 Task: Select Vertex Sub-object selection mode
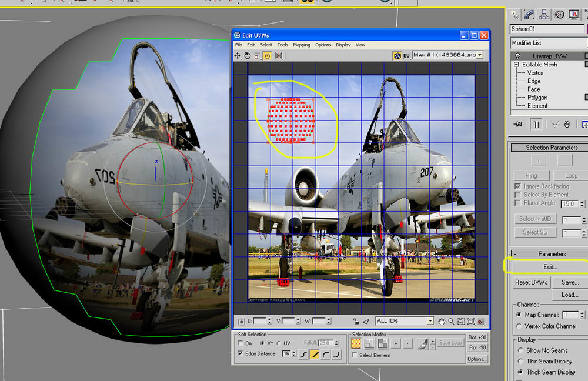pyautogui.click(x=356, y=343)
